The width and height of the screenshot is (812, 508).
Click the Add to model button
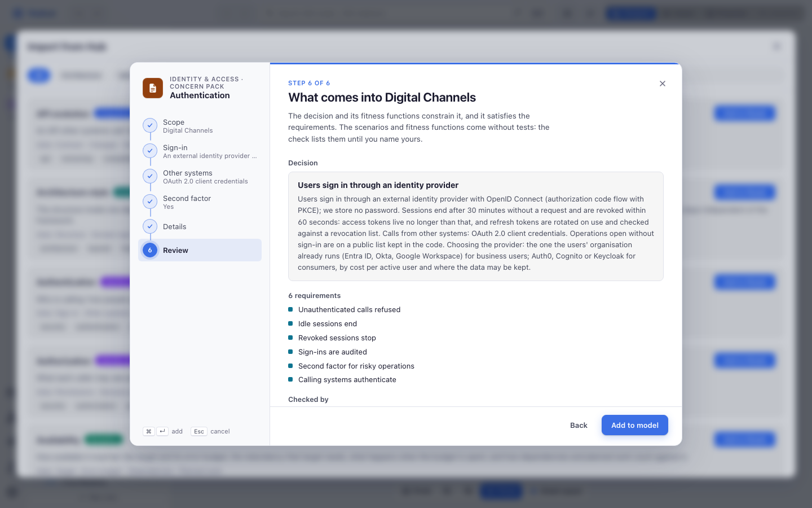pos(635,425)
